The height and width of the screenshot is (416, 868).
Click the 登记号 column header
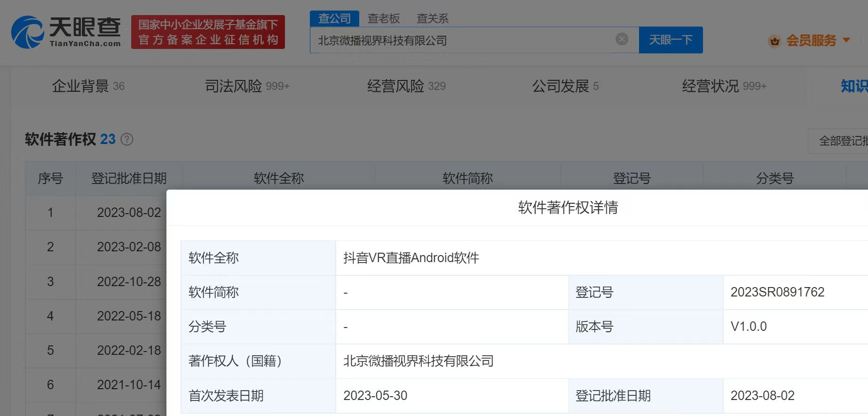tap(632, 178)
